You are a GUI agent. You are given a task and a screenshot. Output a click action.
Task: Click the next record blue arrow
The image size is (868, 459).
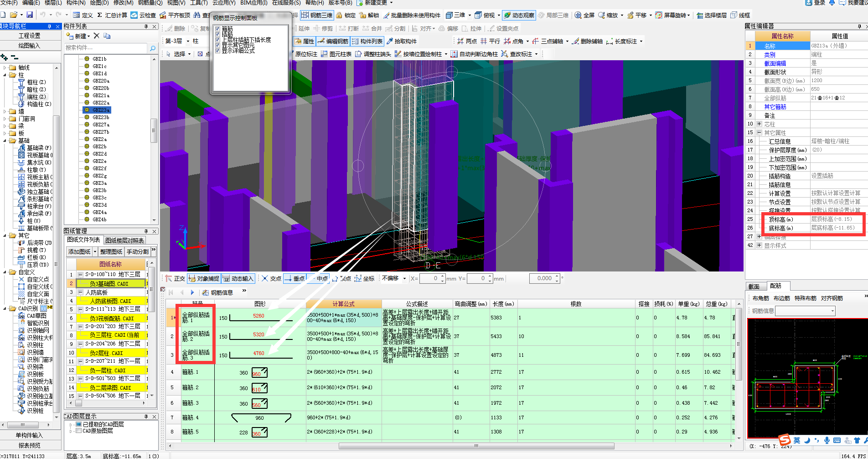coord(192,292)
